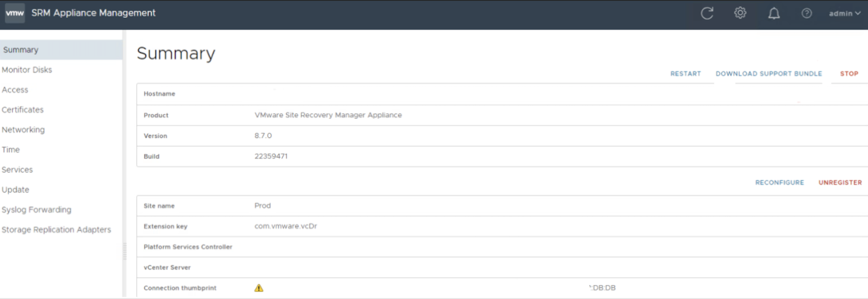This screenshot has height=299, width=868.
Task: Click the thumbprint fragment ending DB:DB
Action: 602,288
